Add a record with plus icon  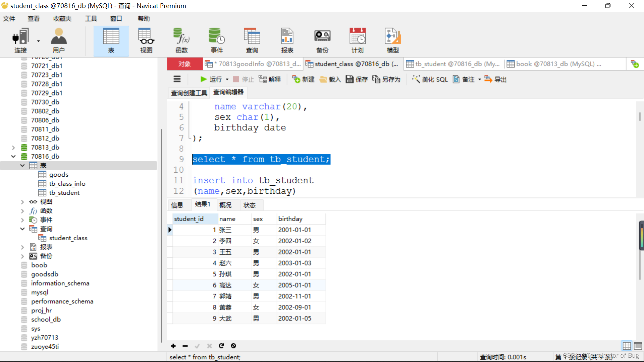point(173,346)
